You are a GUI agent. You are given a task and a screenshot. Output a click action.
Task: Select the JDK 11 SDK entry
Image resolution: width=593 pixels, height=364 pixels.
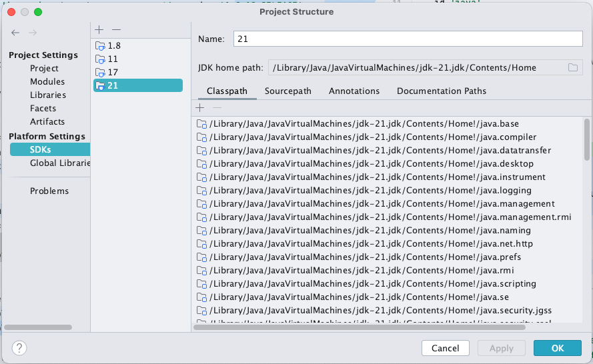(112, 59)
